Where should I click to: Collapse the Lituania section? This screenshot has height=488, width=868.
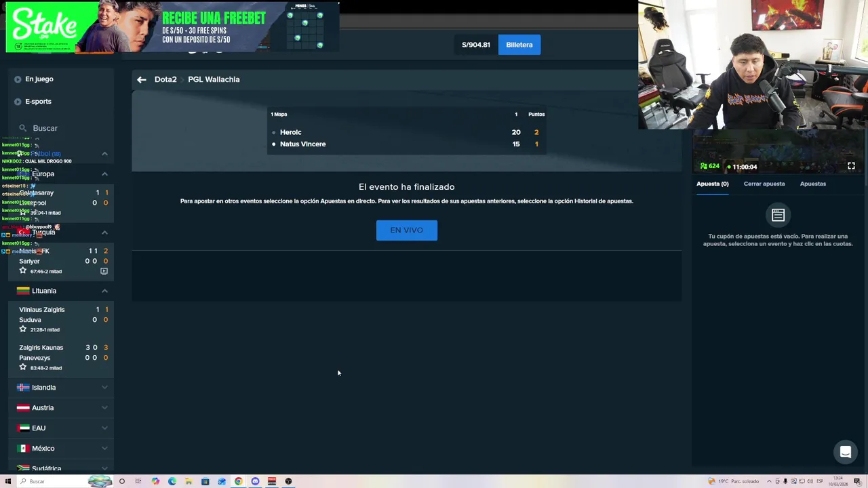pyautogui.click(x=104, y=291)
